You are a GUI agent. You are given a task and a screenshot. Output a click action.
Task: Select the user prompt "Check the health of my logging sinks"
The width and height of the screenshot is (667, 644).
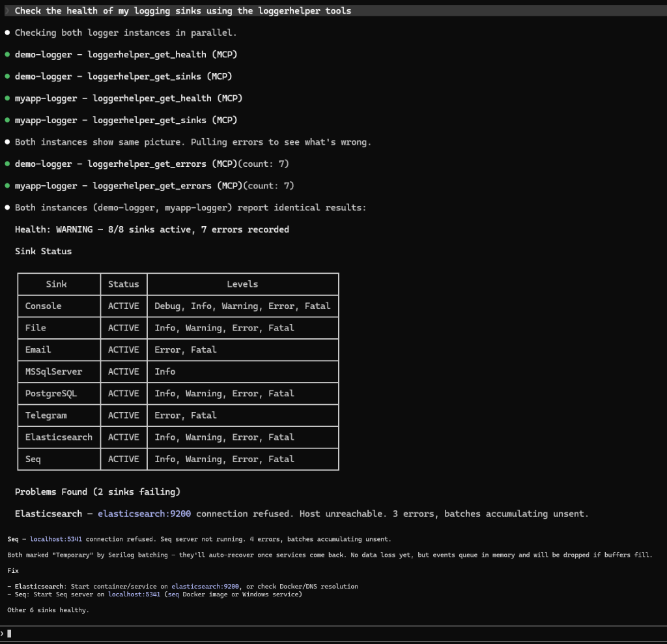click(x=183, y=10)
